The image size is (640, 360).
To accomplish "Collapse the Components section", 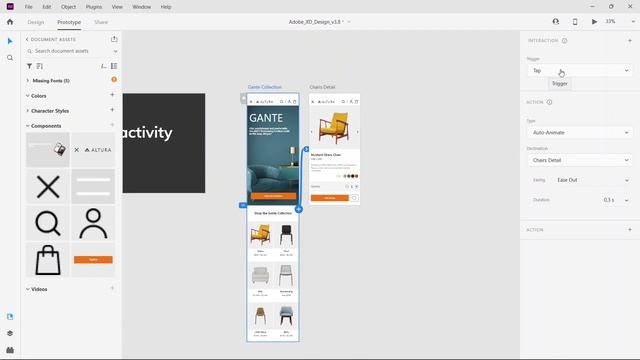I will pos(28,126).
